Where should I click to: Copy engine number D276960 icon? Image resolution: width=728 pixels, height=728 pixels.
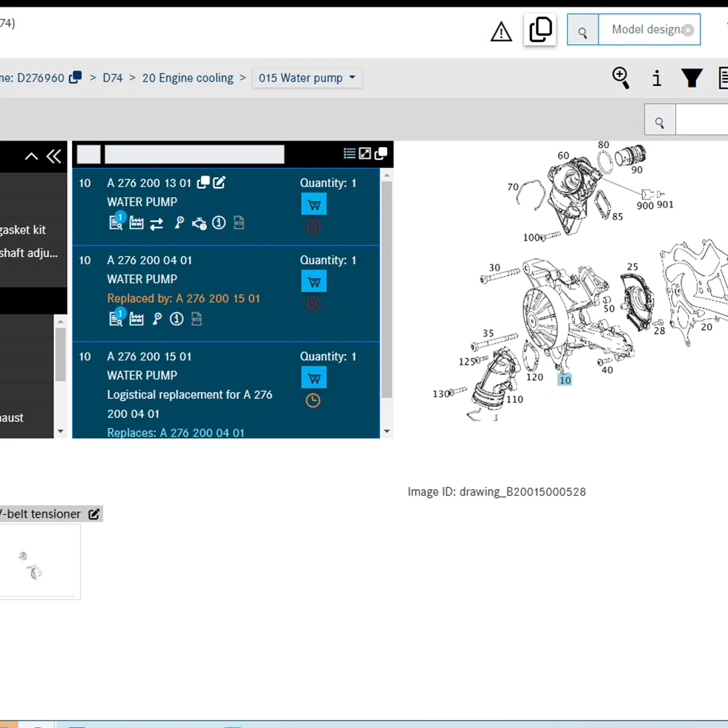pos(75,77)
